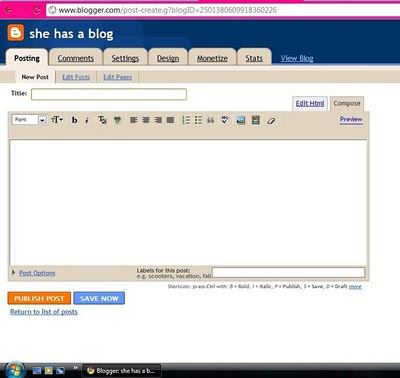Click the browser address bar URL
The width and height of the screenshot is (400, 378).
pyautogui.click(x=168, y=10)
